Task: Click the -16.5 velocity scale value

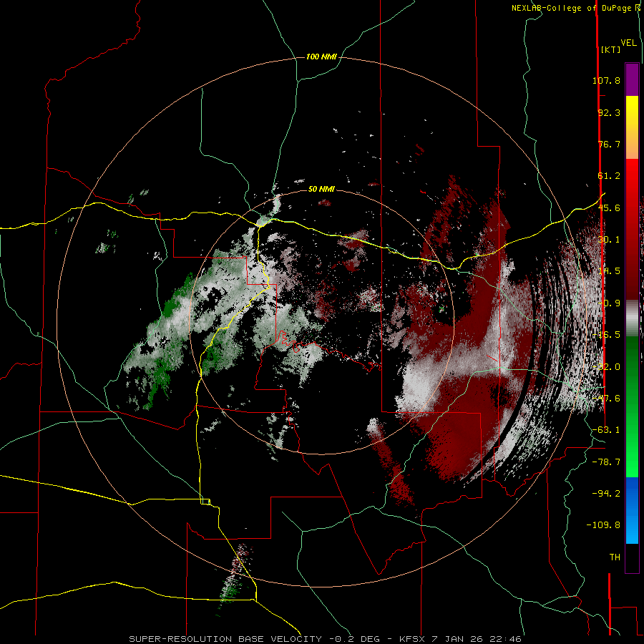Action: tap(606, 335)
